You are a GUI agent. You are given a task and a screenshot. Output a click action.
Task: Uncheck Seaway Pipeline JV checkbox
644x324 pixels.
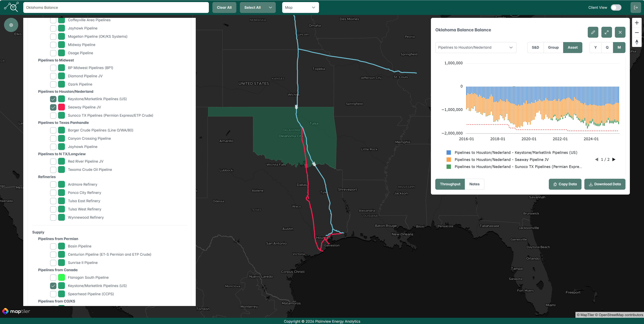[53, 107]
